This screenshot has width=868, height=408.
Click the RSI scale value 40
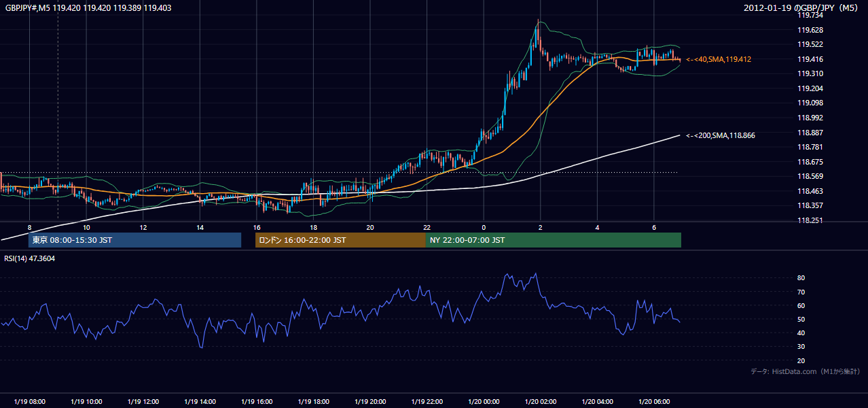801,333
